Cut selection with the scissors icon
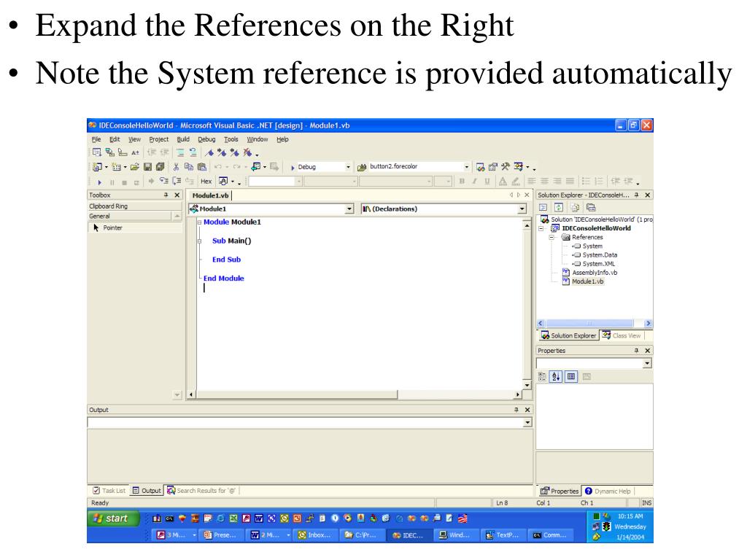The height and width of the screenshot is (560, 747). (x=176, y=167)
